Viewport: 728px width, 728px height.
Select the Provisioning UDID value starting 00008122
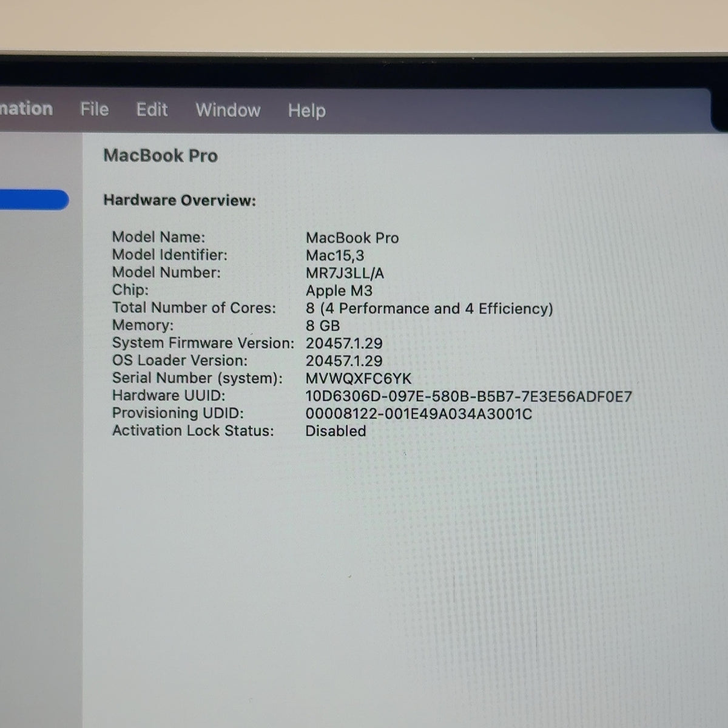click(419, 414)
